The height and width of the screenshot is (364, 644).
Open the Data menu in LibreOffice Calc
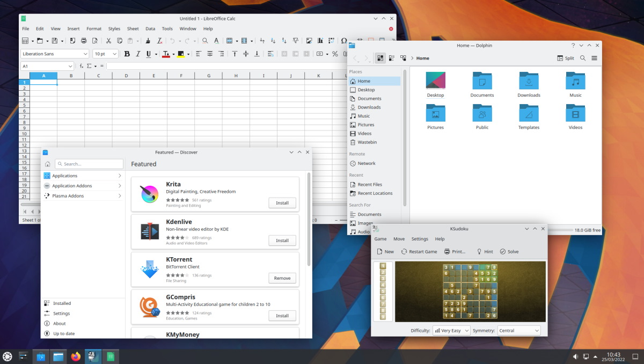tap(150, 28)
